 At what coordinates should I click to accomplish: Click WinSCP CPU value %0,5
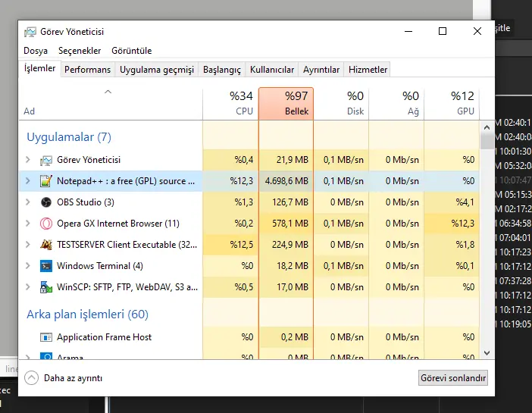point(244,287)
